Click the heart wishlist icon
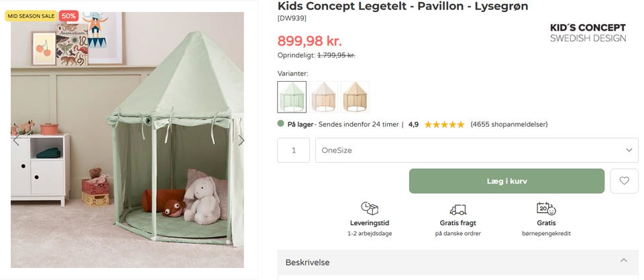This screenshot has width=644, height=280. (624, 181)
